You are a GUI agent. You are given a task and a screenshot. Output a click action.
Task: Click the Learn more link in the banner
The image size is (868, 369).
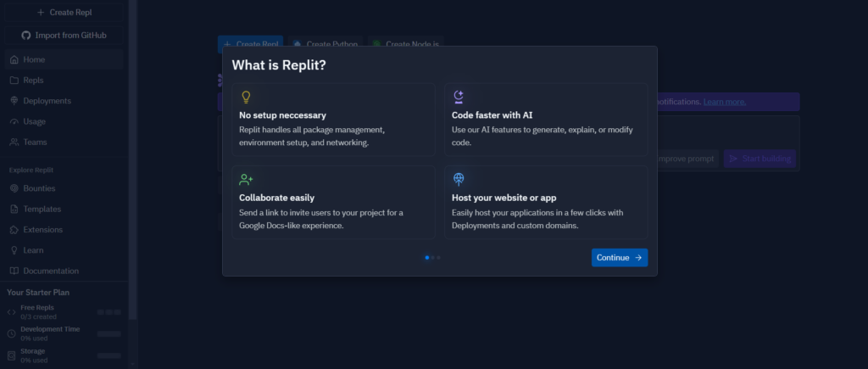pyautogui.click(x=724, y=102)
